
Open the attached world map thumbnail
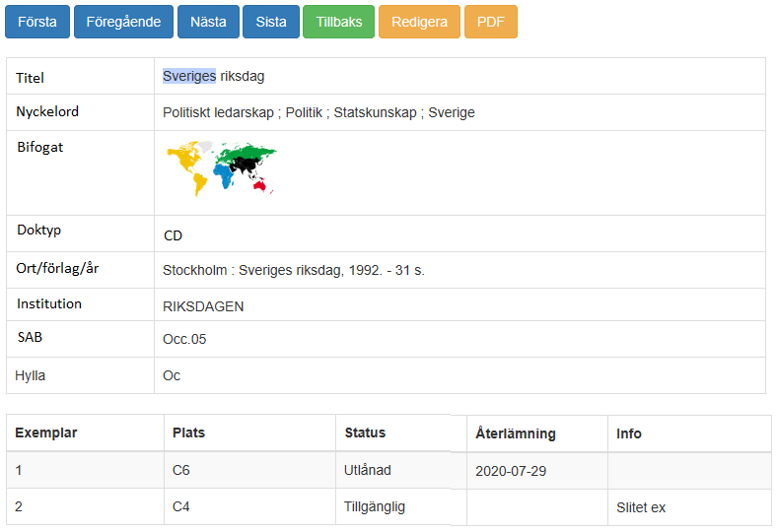pyautogui.click(x=222, y=168)
